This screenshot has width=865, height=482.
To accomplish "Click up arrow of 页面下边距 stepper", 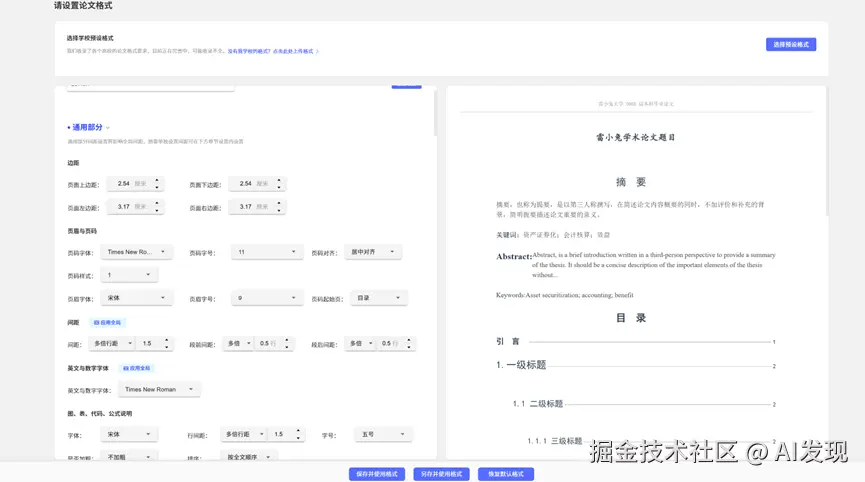I will [x=279, y=180].
